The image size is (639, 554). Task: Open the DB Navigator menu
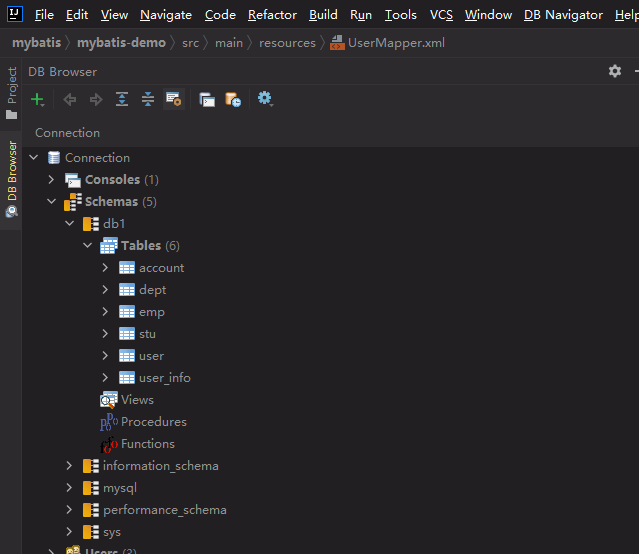tap(563, 15)
